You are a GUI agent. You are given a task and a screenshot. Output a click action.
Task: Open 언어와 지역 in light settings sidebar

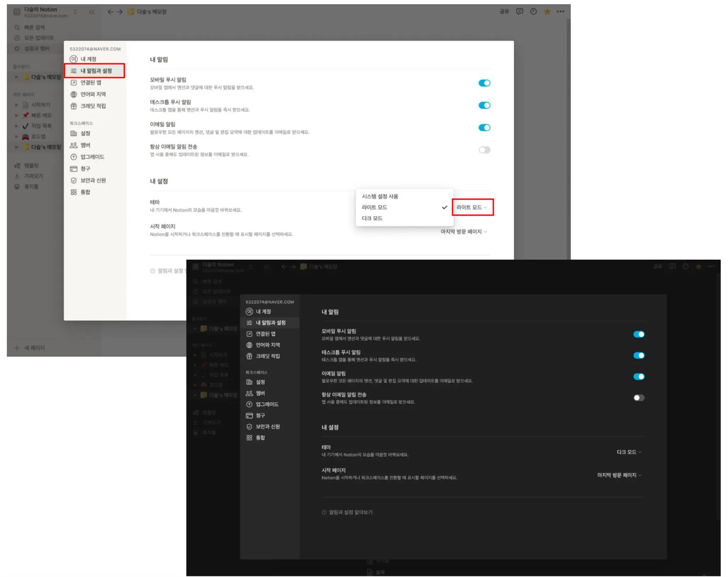[x=93, y=94]
